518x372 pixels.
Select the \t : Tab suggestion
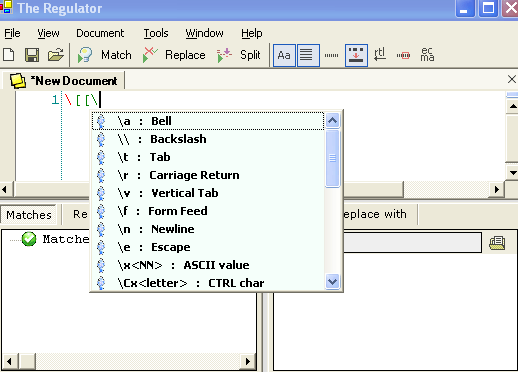click(x=208, y=157)
